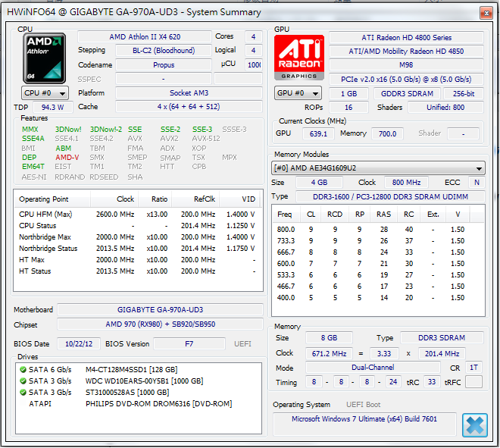This screenshot has width=500, height=448.
Task: Click the Socket AM3 platform field
Action: tap(189, 93)
